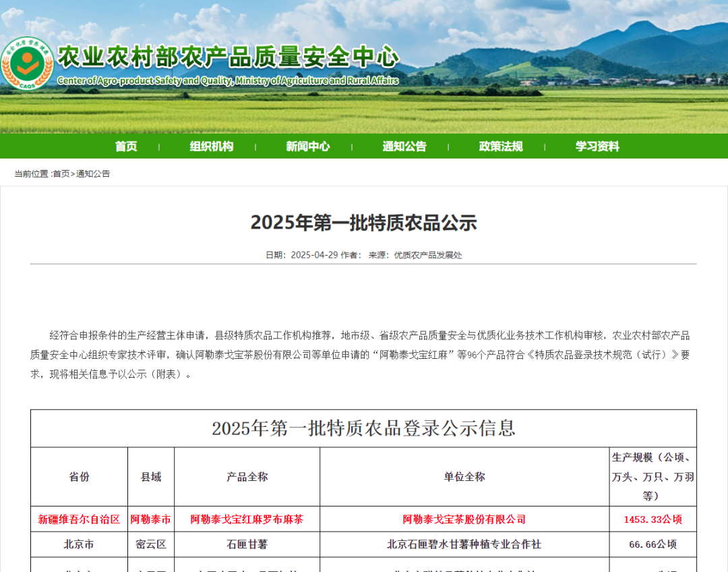This screenshot has width=728, height=572.
Task: Go to 新闻中心 in the nav bar
Action: [x=307, y=146]
